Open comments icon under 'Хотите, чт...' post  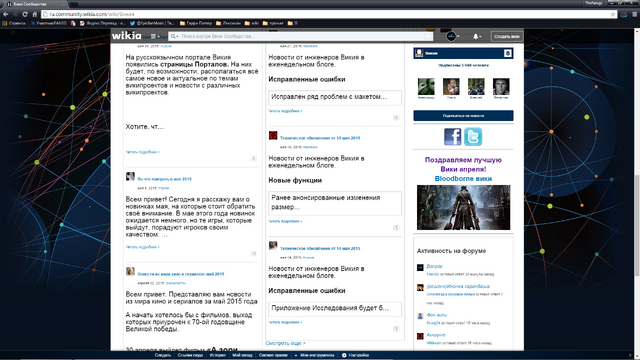coord(253,158)
